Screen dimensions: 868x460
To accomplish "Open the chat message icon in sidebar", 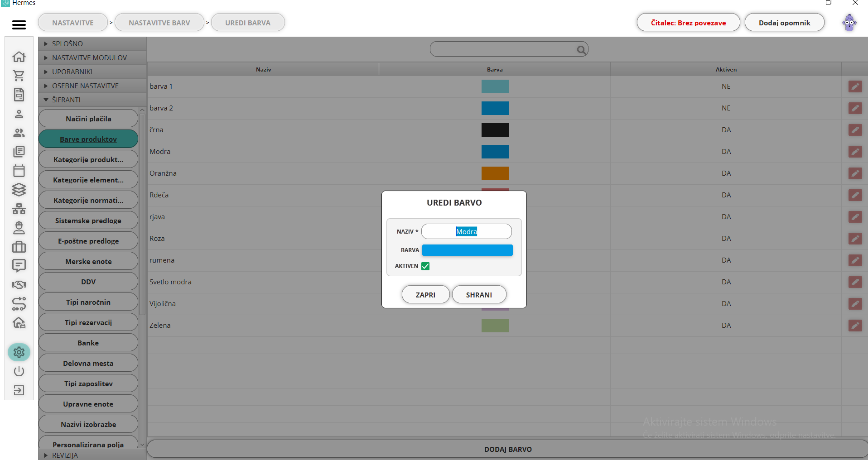I will click(x=19, y=266).
